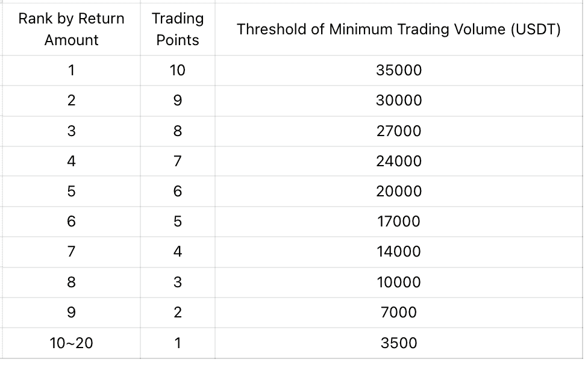Screen dimensions: 588x365
Task: Select the "10~20" rank cell
Action: 71,343
